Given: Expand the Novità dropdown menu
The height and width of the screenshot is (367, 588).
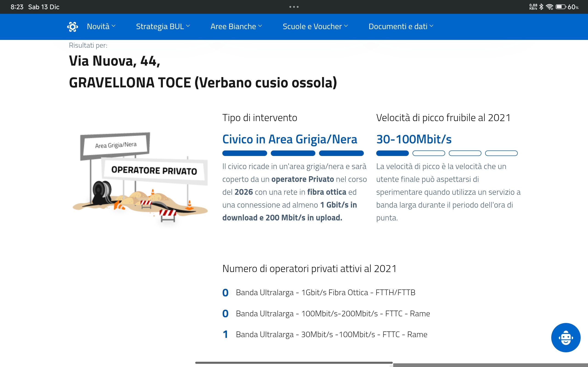Looking at the screenshot, I should [101, 26].
